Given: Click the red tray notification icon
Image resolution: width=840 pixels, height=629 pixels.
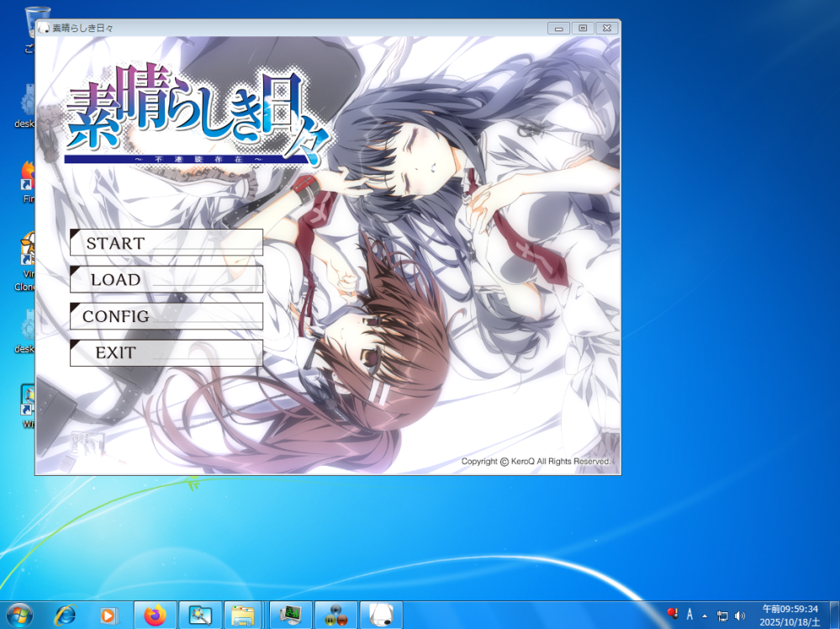Looking at the screenshot, I should pos(673,614).
